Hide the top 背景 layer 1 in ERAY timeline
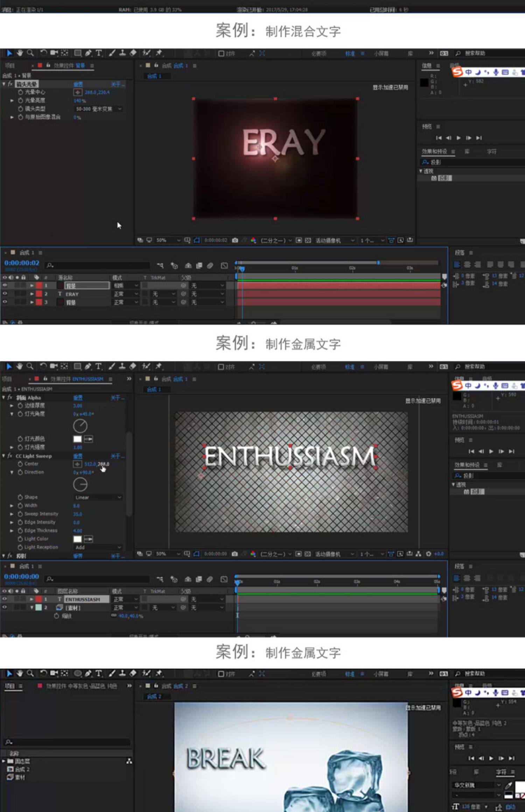The width and height of the screenshot is (525, 812). tap(5, 285)
